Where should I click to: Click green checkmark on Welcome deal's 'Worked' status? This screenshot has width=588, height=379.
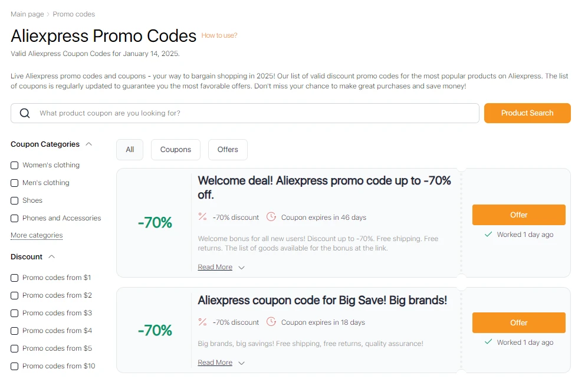click(488, 234)
